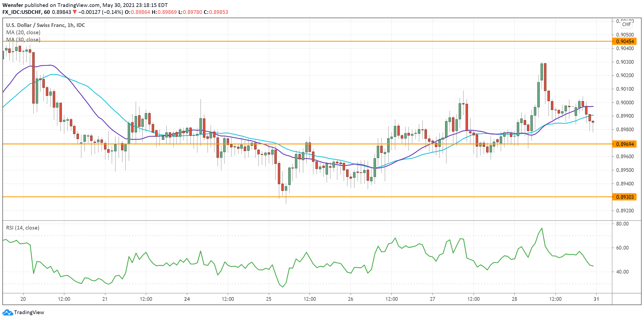Viewport: 644px width, 320px height.
Task: Click the 60 interval value in header
Action: pyautogui.click(x=47, y=12)
